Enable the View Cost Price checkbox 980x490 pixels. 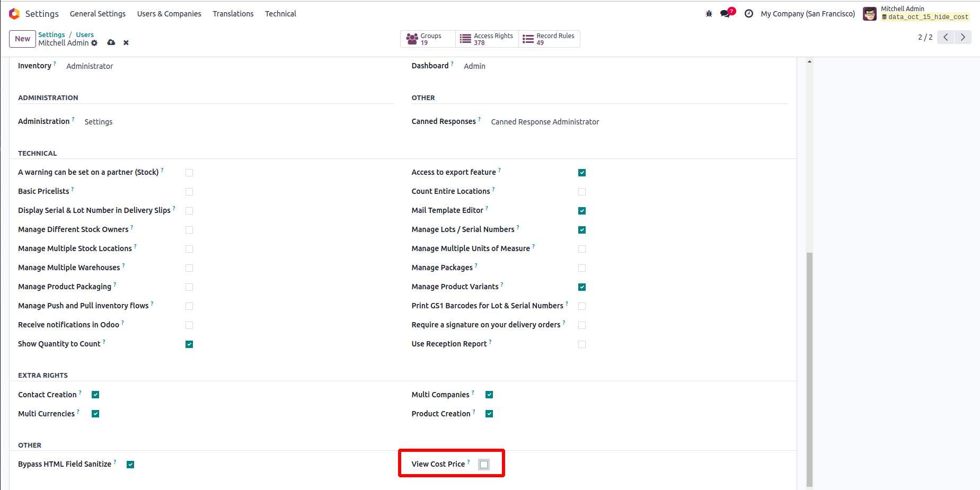484,465
